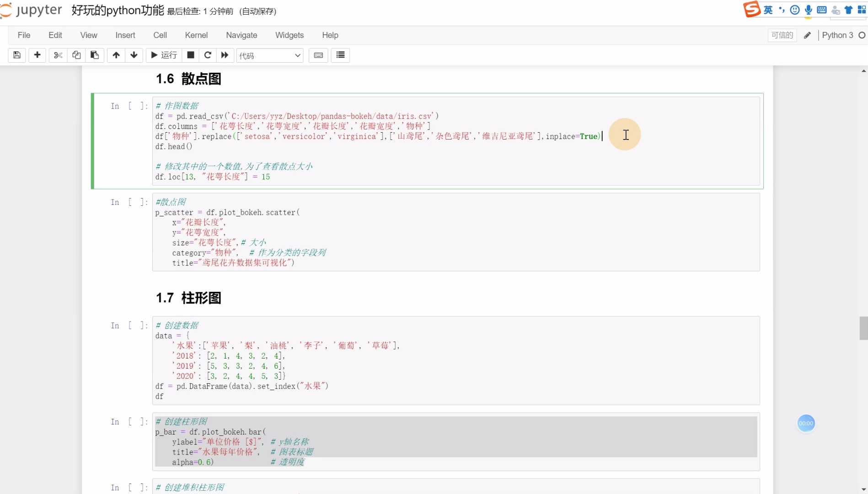Image resolution: width=868 pixels, height=494 pixels.
Task: Open the cell type dropdown showing 代码
Action: 270,55
